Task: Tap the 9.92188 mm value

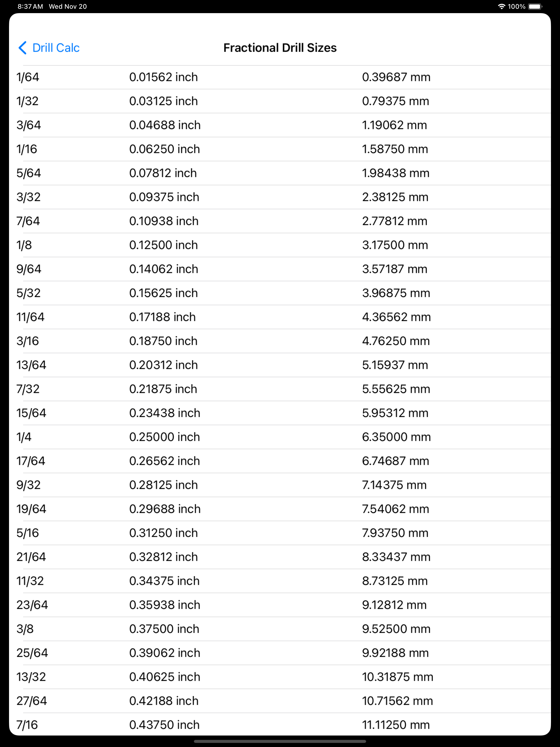Action: [395, 653]
